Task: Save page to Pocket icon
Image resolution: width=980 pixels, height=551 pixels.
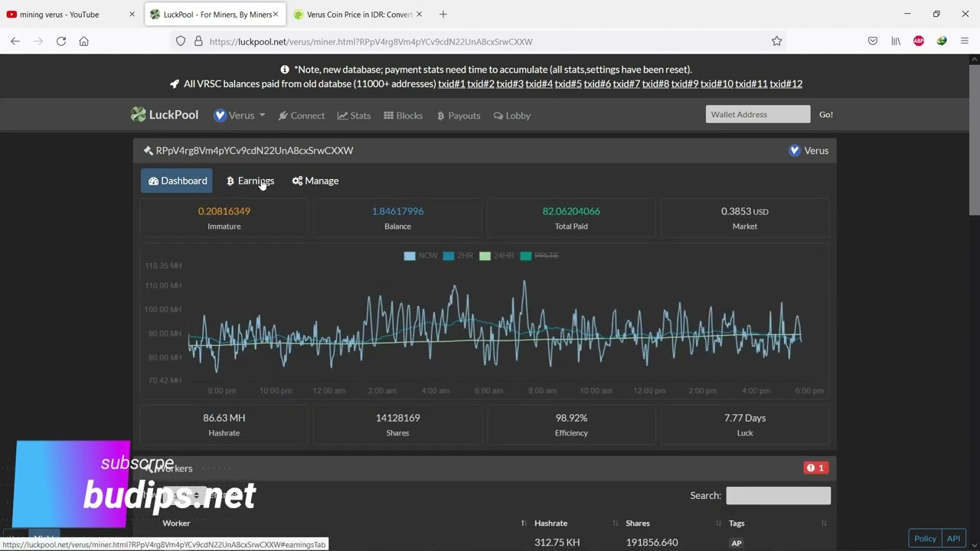Action: (x=873, y=41)
